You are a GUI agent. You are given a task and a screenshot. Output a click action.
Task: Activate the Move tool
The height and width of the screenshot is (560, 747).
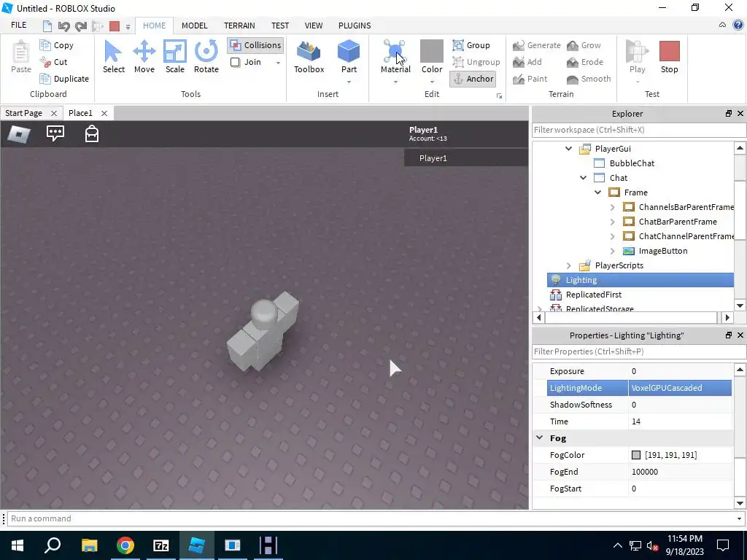point(144,57)
